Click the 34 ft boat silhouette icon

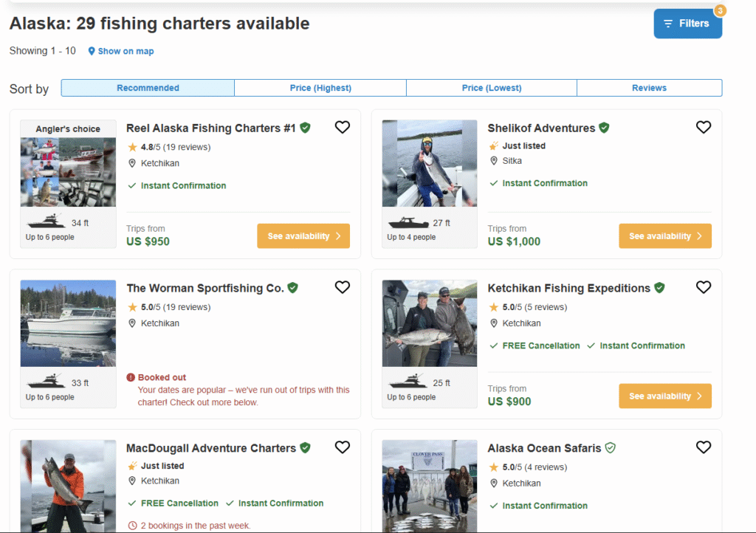(47, 221)
